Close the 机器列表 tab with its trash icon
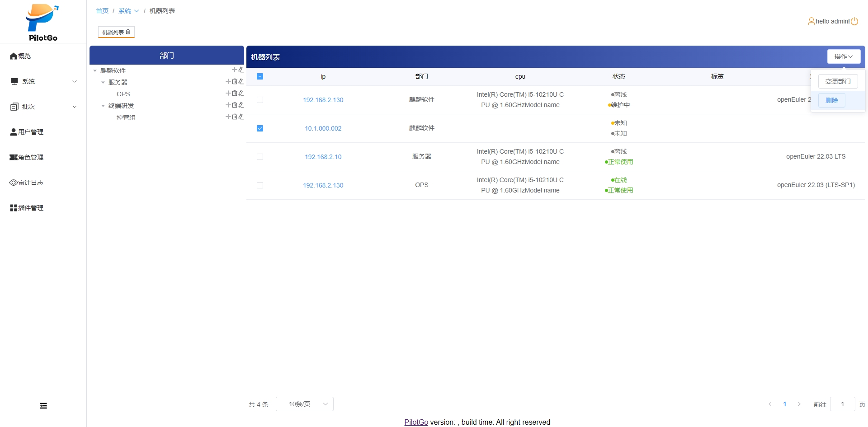 pos(128,32)
